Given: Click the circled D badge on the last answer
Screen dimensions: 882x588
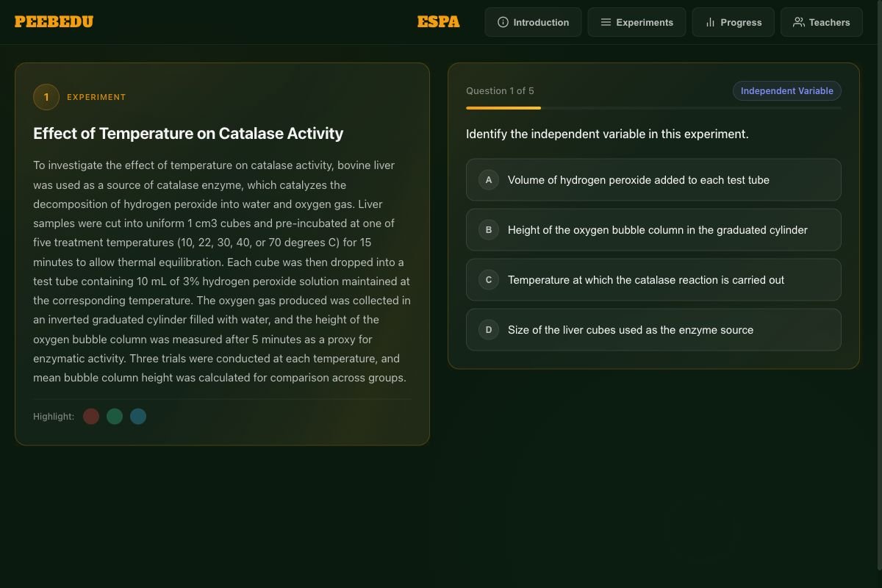Looking at the screenshot, I should coord(488,329).
